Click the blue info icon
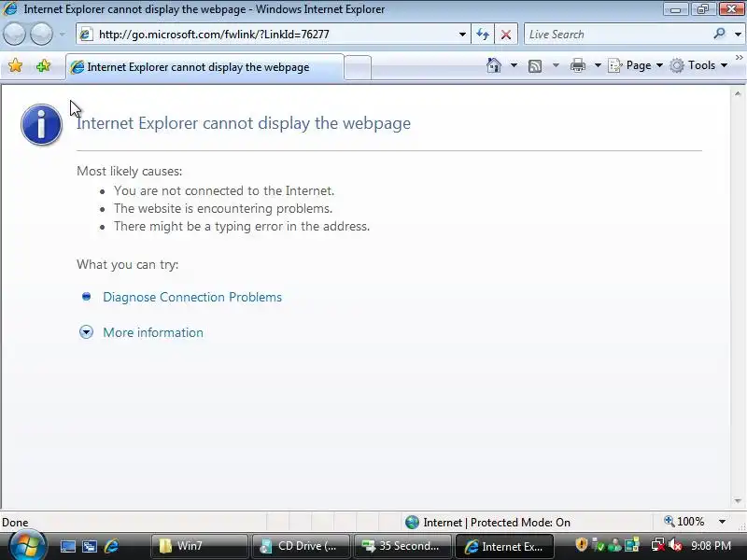 (41, 124)
